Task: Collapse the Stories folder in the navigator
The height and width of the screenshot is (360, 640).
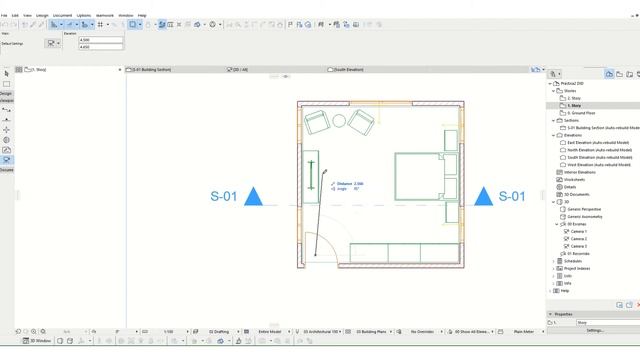Action: [554, 91]
